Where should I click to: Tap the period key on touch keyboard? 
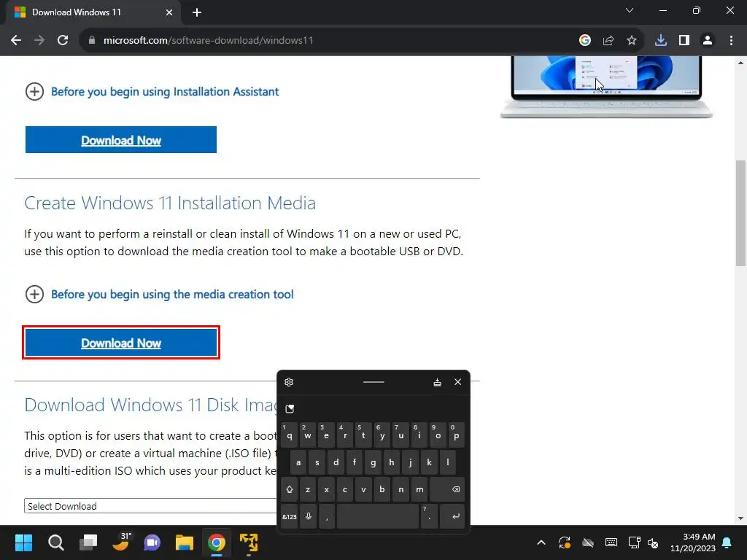point(429,517)
